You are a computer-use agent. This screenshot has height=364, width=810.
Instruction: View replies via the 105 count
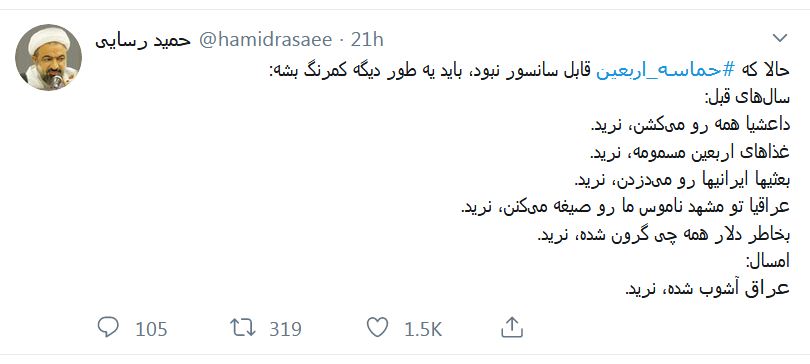[x=151, y=329]
